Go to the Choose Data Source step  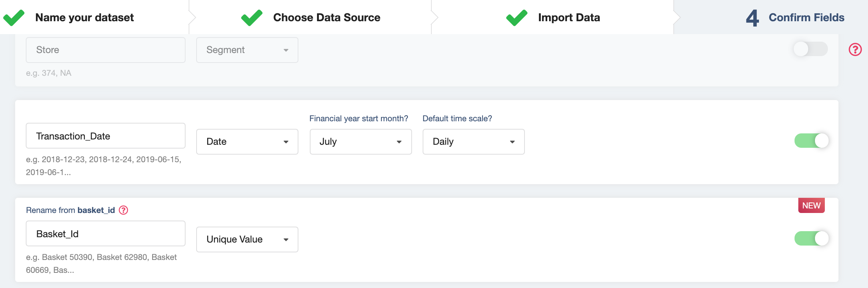pyautogui.click(x=326, y=18)
